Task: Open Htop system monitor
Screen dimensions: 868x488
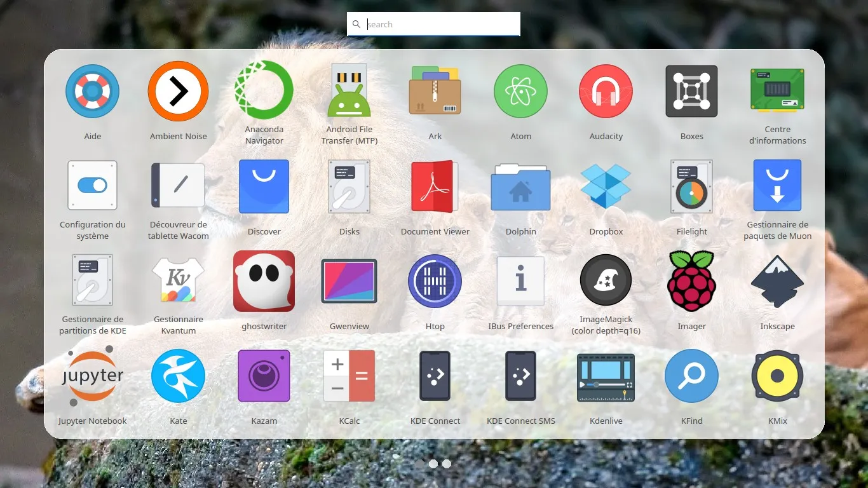Action: click(x=435, y=281)
